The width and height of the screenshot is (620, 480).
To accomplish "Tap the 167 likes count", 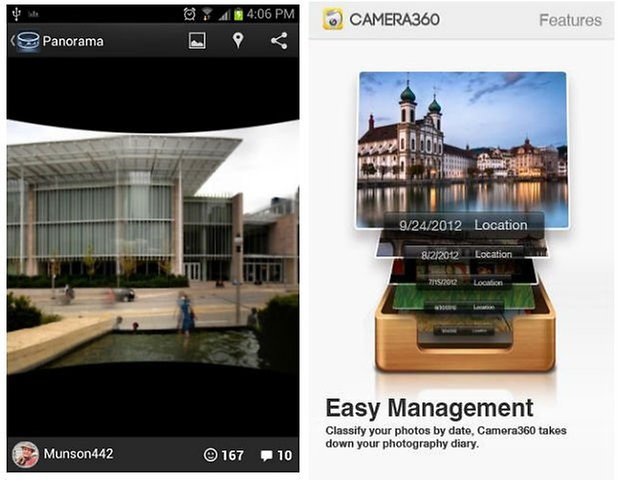I will [x=232, y=455].
